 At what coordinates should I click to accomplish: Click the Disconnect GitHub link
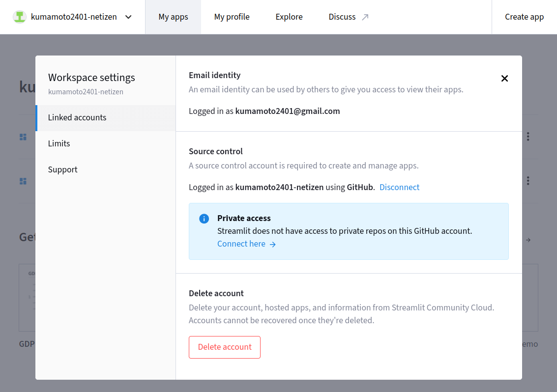(399, 187)
